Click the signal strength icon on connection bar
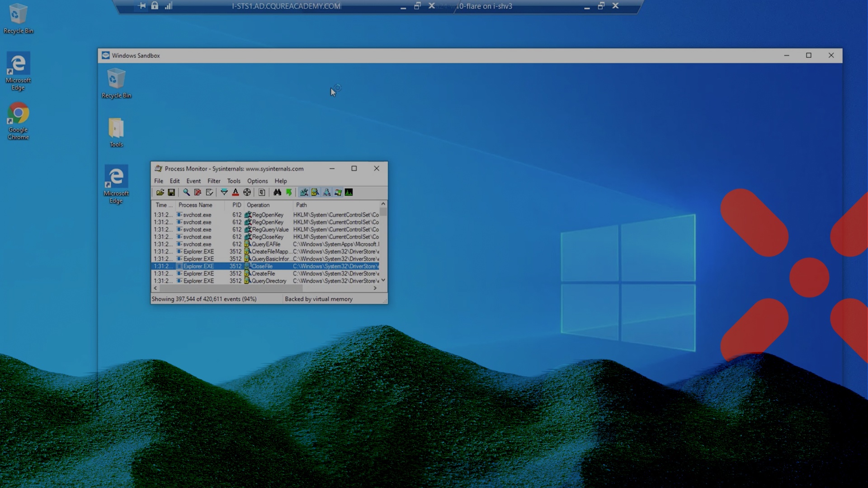Image resolution: width=868 pixels, height=488 pixels. point(168,6)
